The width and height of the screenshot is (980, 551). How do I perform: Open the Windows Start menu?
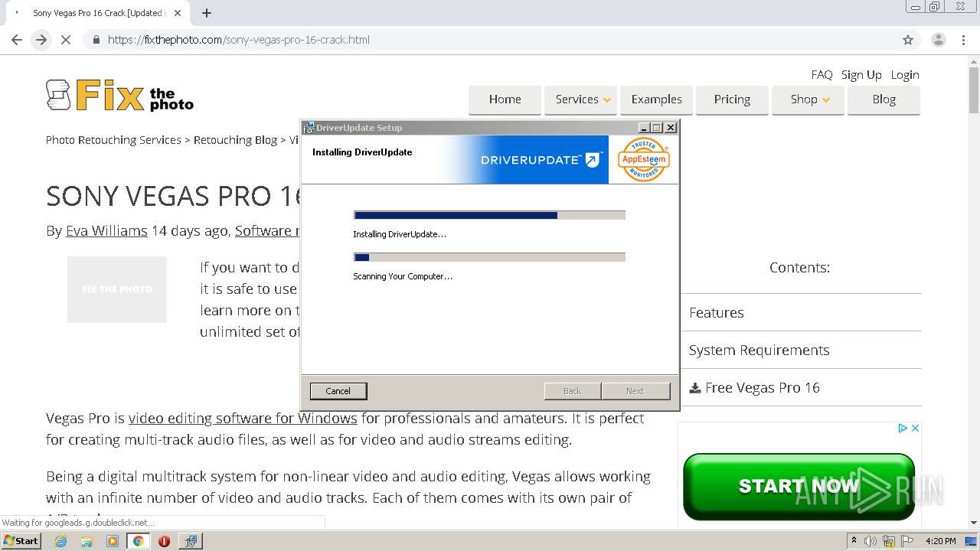pos(21,541)
